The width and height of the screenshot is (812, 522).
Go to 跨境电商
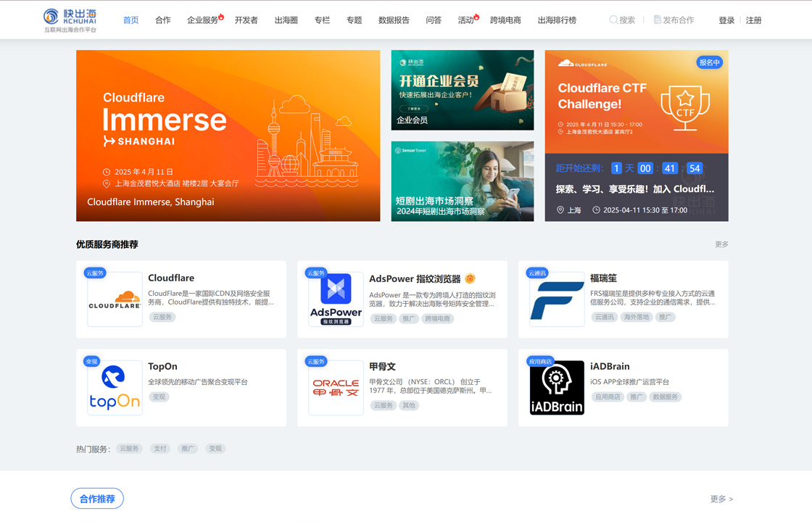click(505, 20)
